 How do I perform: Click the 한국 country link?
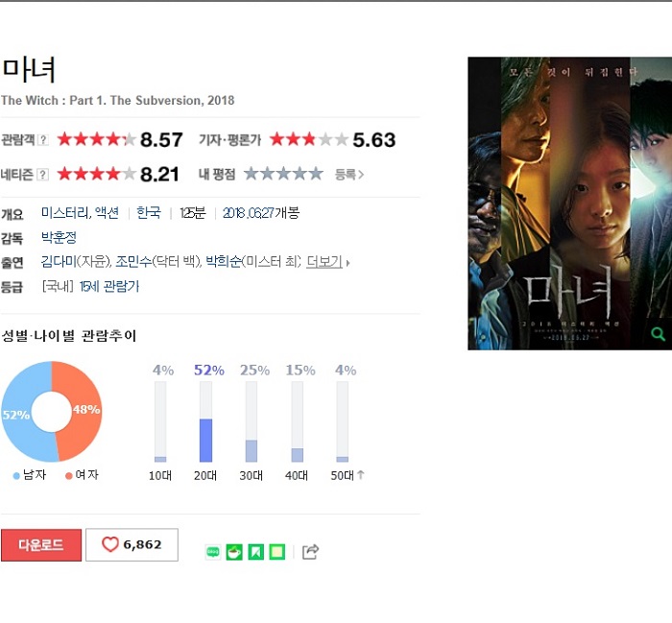148,213
